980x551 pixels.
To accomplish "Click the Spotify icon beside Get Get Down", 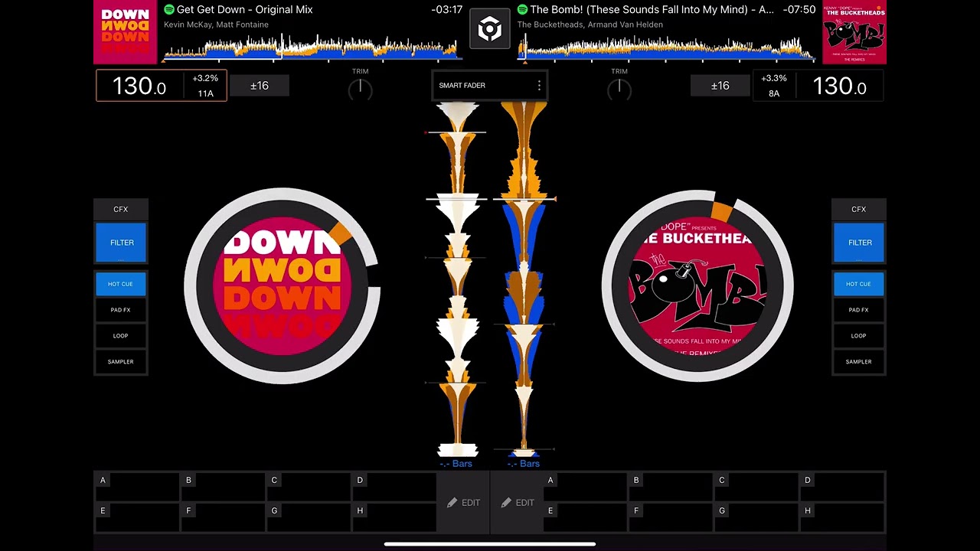I will 169,9.
